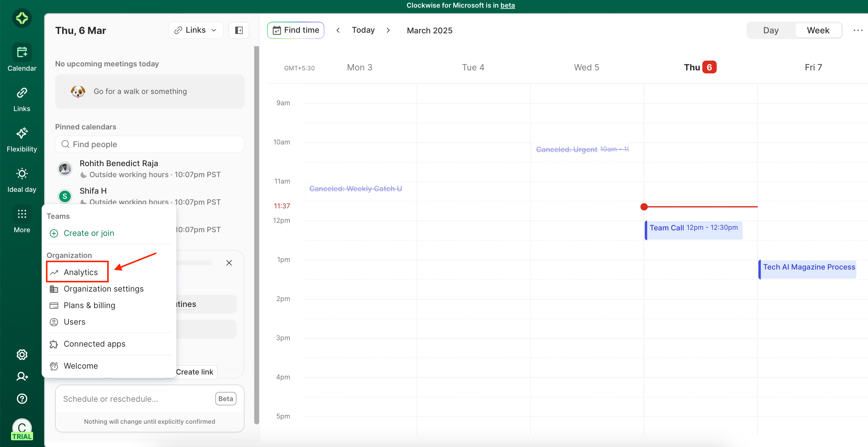This screenshot has height=447, width=868.
Task: Switch to Week view
Action: (818, 30)
